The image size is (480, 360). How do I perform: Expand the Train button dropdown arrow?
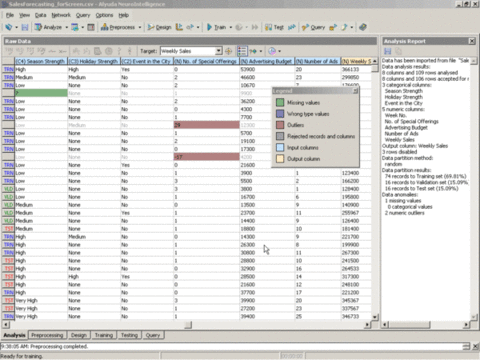231,27
